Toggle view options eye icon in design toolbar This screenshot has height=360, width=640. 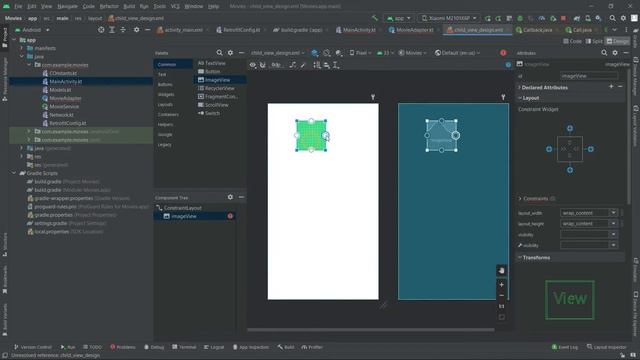click(253, 65)
